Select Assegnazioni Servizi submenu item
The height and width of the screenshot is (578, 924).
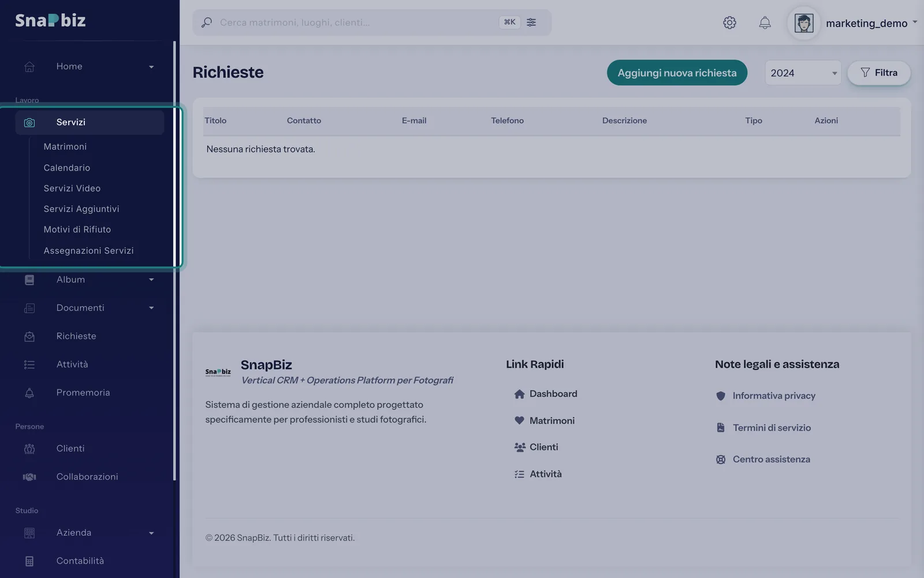(88, 250)
